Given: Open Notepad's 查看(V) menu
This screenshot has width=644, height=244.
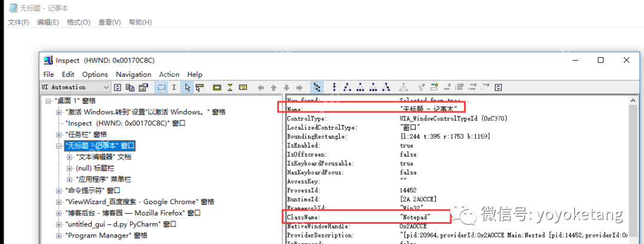Looking at the screenshot, I should click(109, 22).
